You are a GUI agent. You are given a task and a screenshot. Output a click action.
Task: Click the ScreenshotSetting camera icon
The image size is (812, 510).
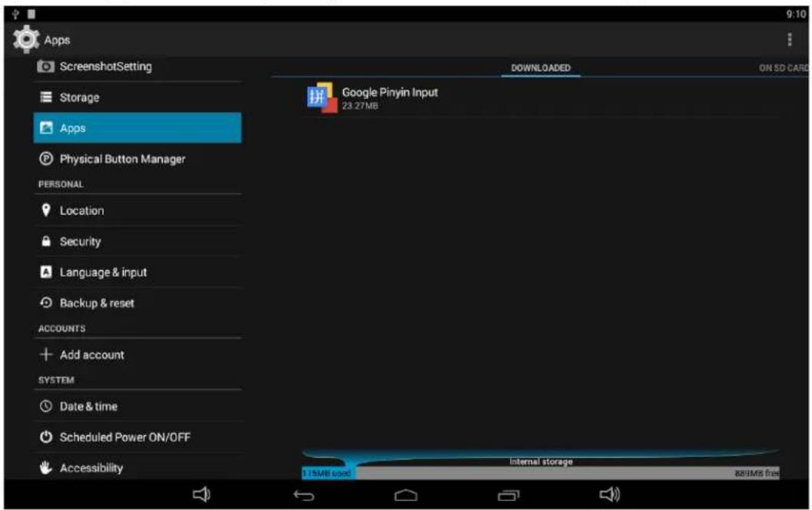(45, 66)
